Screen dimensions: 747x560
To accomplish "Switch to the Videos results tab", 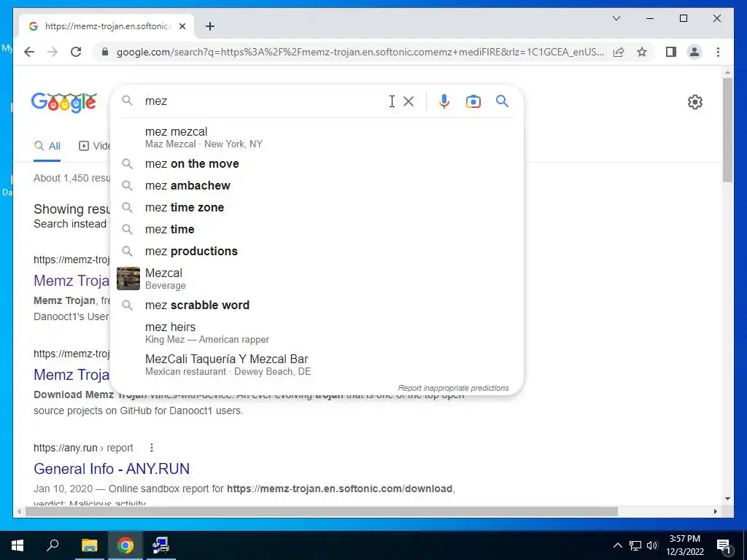I will click(x=94, y=146).
